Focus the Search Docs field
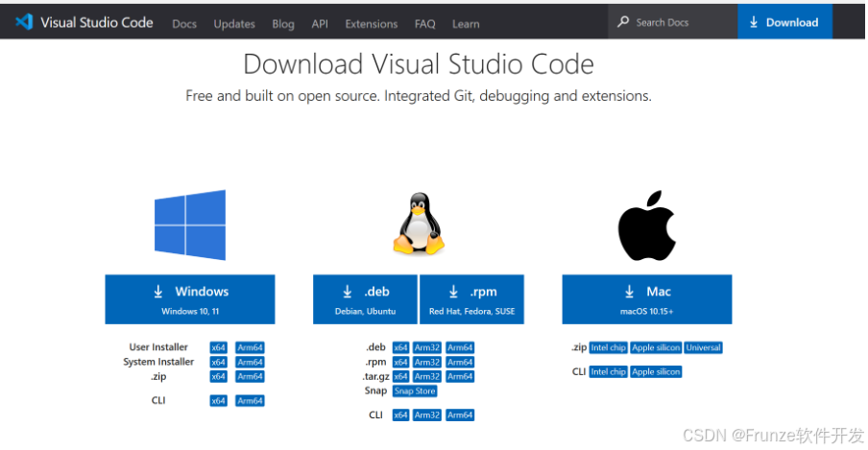The height and width of the screenshot is (450, 868). [x=672, y=21]
